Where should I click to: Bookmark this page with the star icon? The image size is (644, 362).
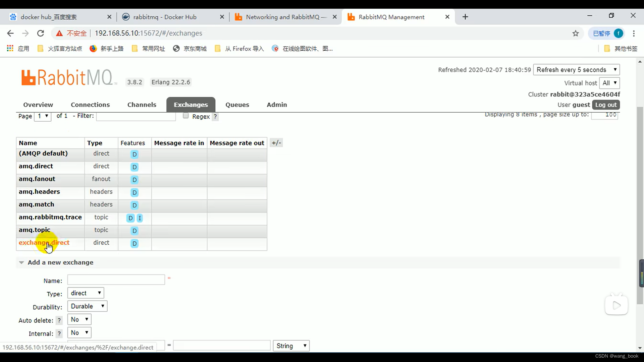[x=576, y=33]
